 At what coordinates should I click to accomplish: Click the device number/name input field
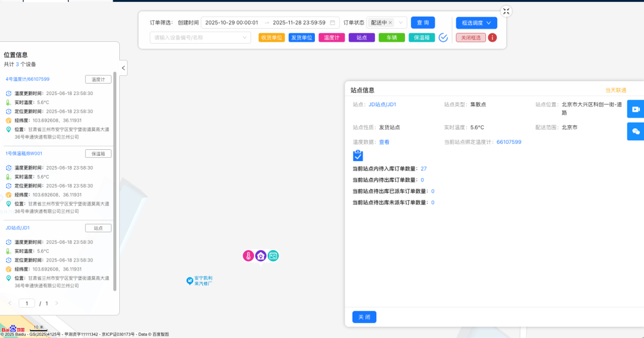[x=197, y=38]
